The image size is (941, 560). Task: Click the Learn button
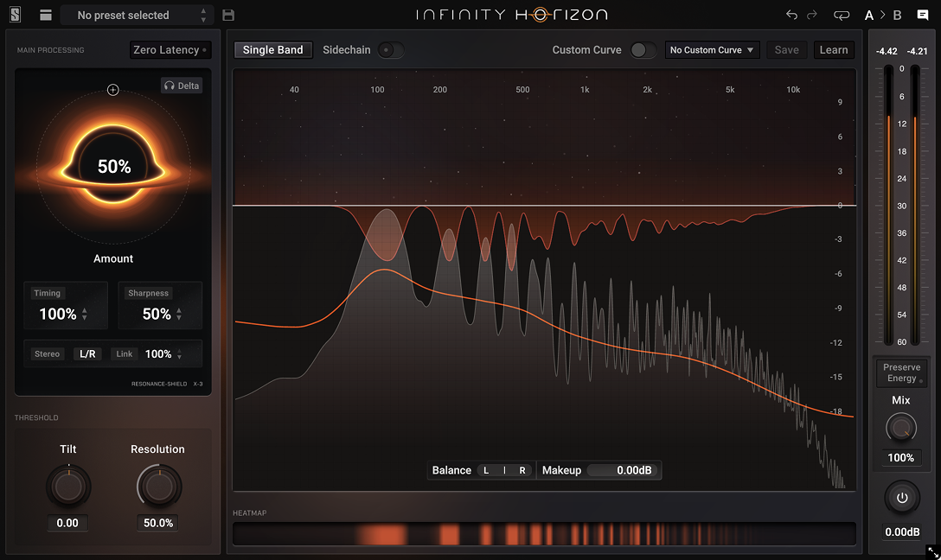pos(833,50)
